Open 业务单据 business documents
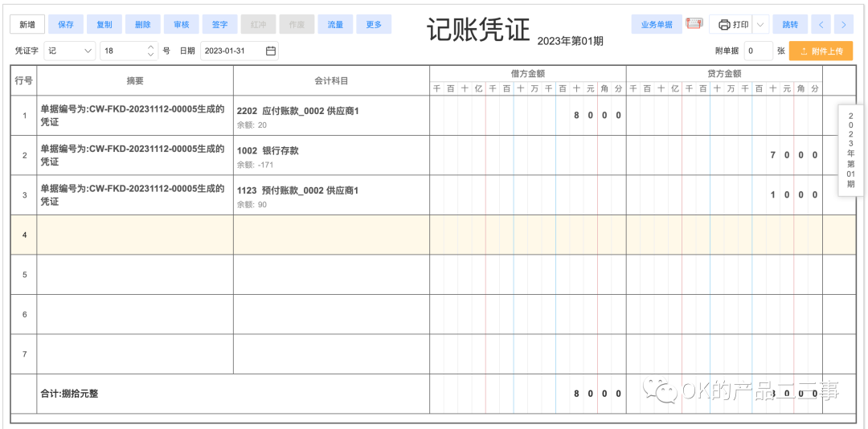The width and height of the screenshot is (868, 429). pyautogui.click(x=657, y=24)
